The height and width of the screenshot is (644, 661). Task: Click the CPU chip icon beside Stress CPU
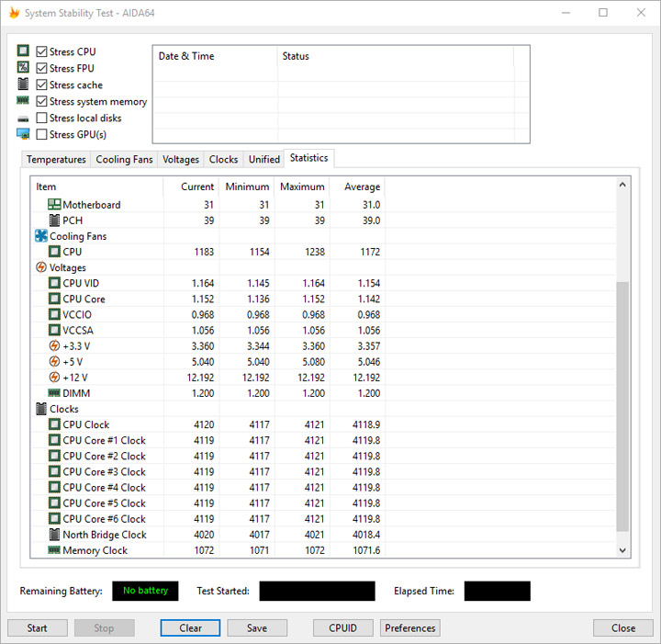tap(23, 51)
